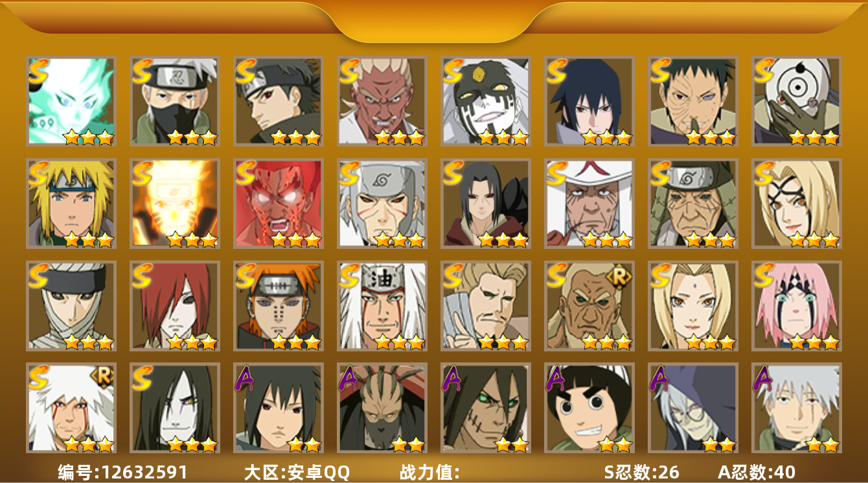Choose the hooded Kabuto card with glasses

(x=692, y=408)
